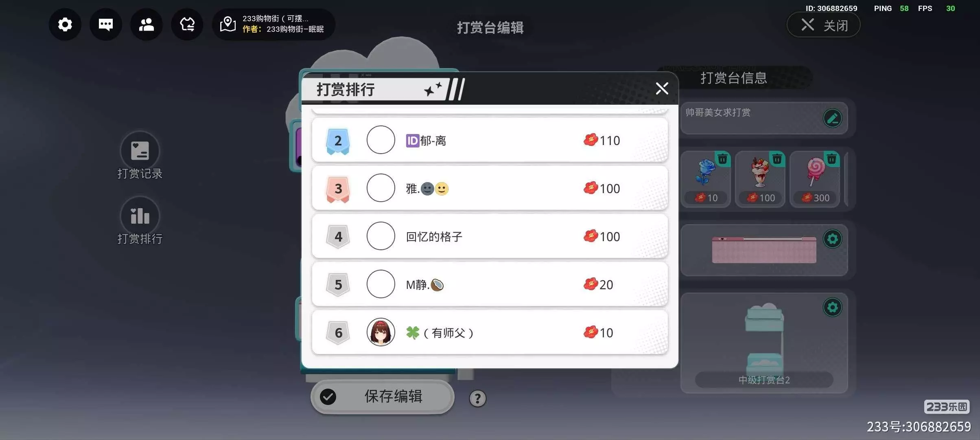
Task: Select rank 4 player 回忆的格子 row
Action: pyautogui.click(x=490, y=236)
